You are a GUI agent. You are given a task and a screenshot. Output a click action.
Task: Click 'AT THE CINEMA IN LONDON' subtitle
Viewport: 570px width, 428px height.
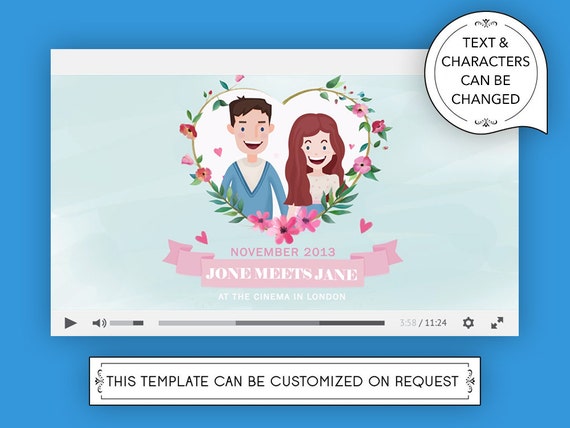tap(282, 297)
